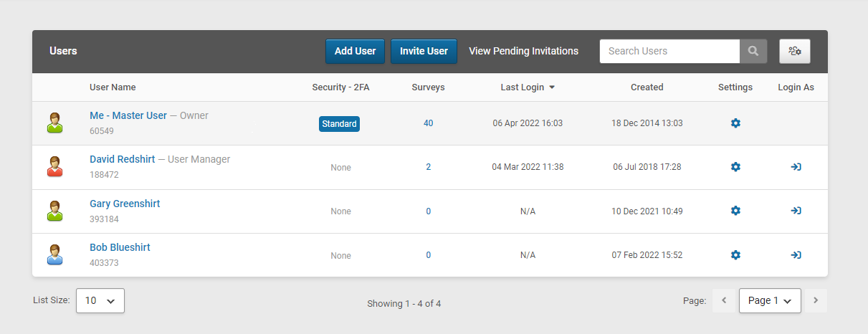The height and width of the screenshot is (334, 868).
Task: Click the Standard 2FA badge
Action: (x=339, y=124)
